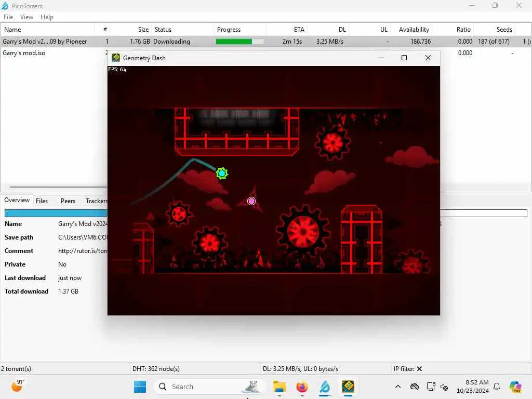
Task: Sort torrents by Availability column header
Action: 411,30
